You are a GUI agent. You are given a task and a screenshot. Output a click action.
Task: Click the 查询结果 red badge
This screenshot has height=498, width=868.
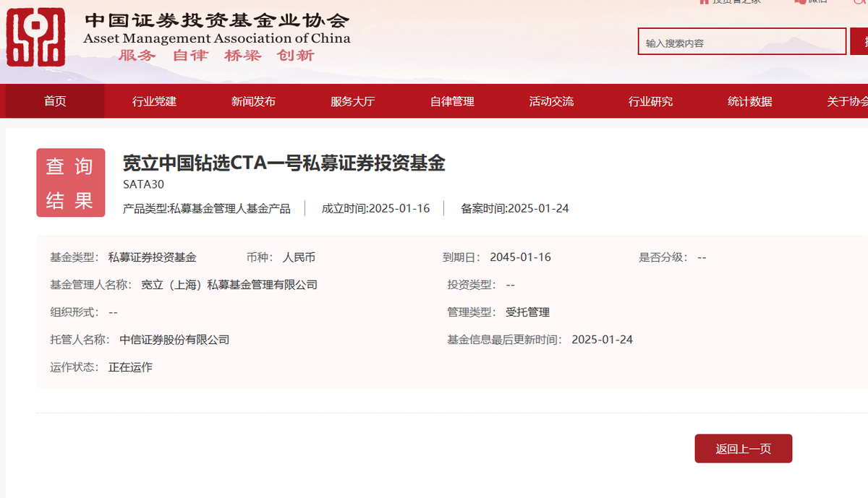[x=71, y=183]
